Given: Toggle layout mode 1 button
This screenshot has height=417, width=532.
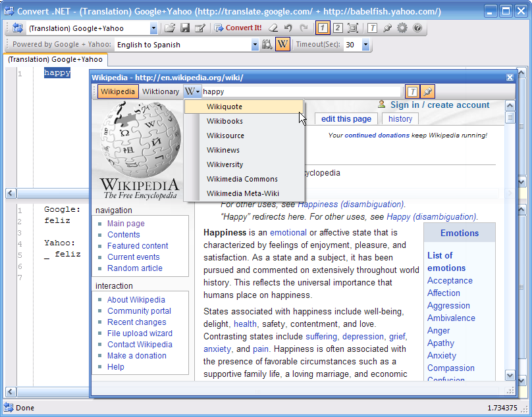Looking at the screenshot, I should coord(323,28).
